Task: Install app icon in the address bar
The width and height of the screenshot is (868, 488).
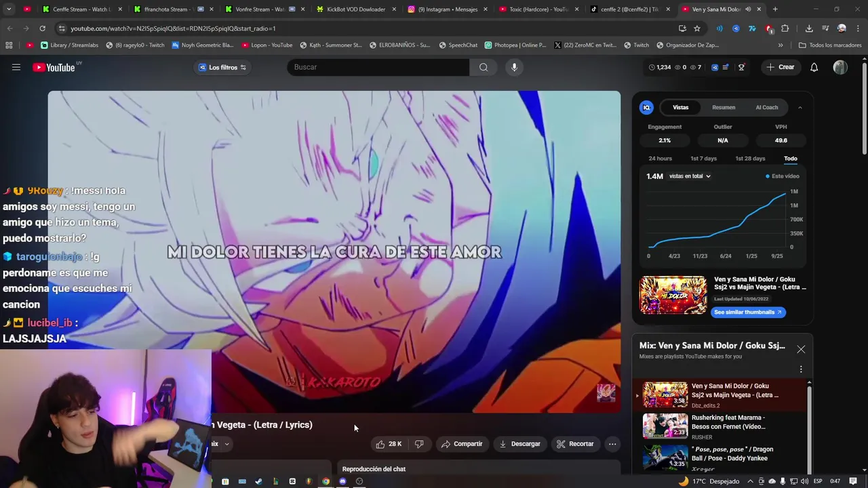Action: tap(682, 28)
